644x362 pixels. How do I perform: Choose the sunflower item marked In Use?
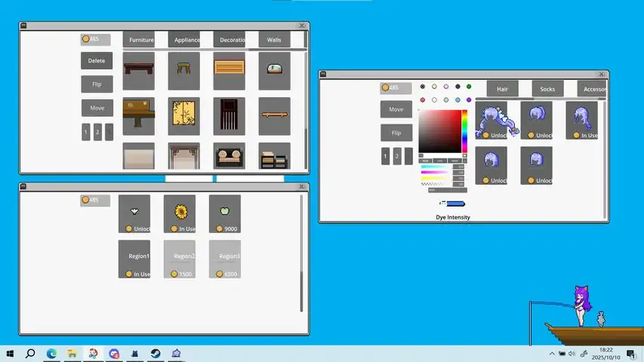coord(180,213)
